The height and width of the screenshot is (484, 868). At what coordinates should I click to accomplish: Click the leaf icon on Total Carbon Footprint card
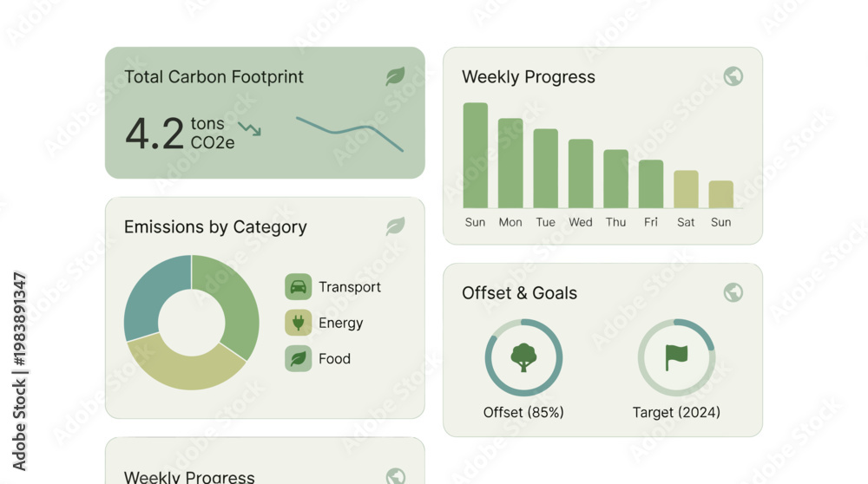click(395, 76)
